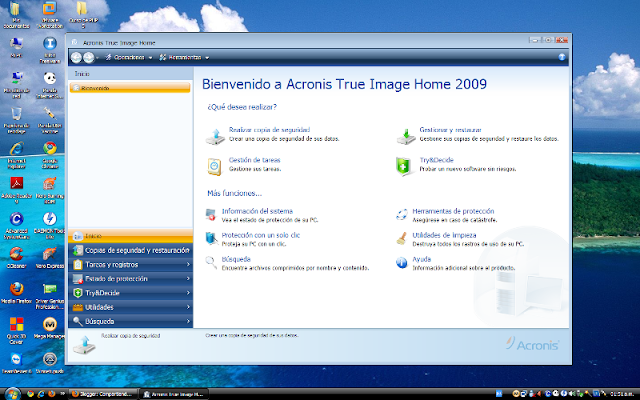
Task: Expand the Try&Decide sidebar chevron
Action: pos(188,293)
